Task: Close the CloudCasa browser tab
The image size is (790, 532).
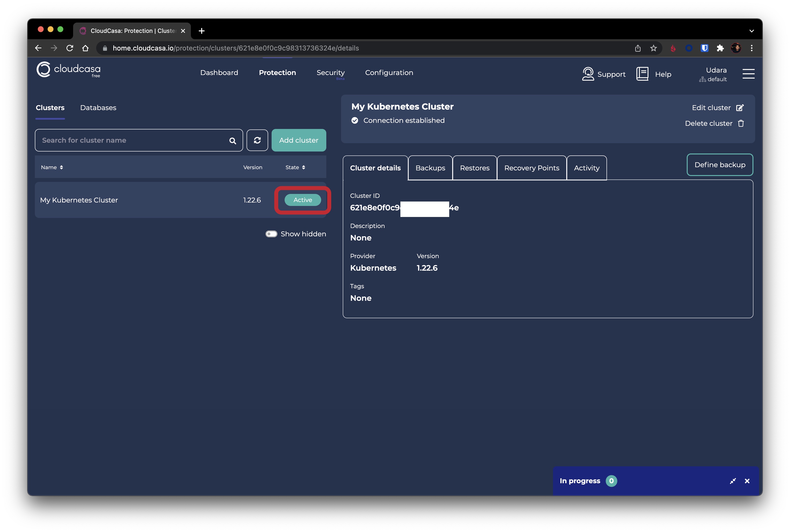Action: click(183, 31)
